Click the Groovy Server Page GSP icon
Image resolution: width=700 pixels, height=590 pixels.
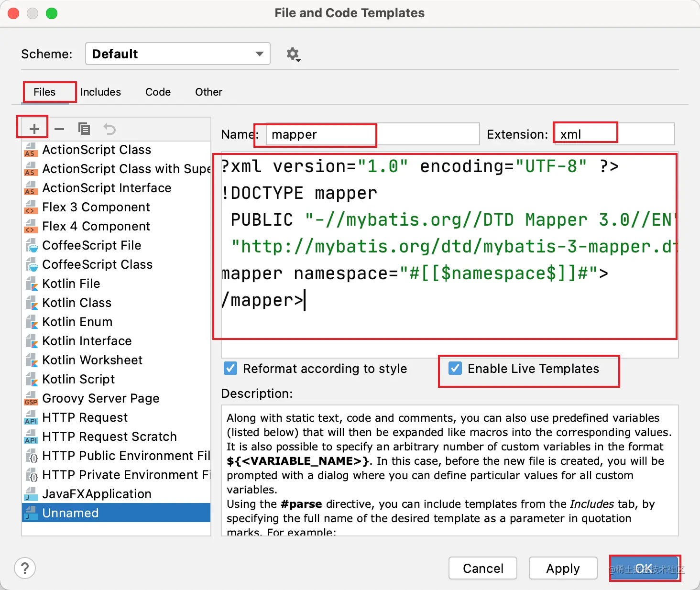[31, 398]
